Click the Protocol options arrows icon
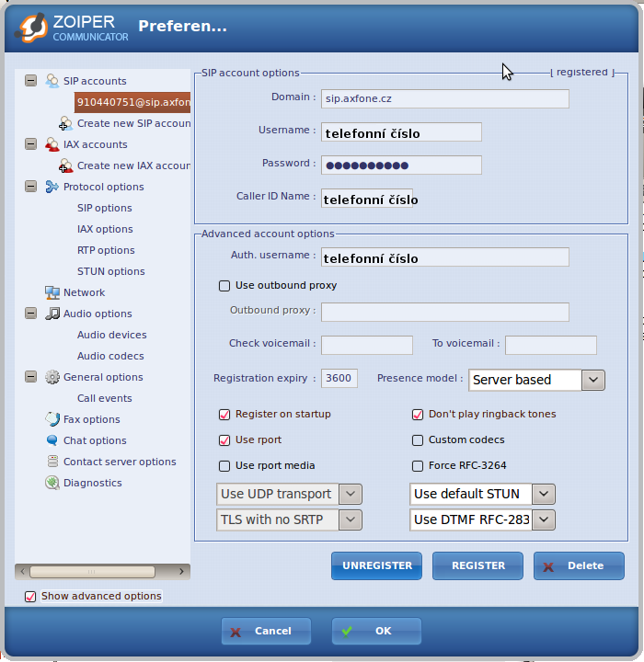 click(x=52, y=187)
